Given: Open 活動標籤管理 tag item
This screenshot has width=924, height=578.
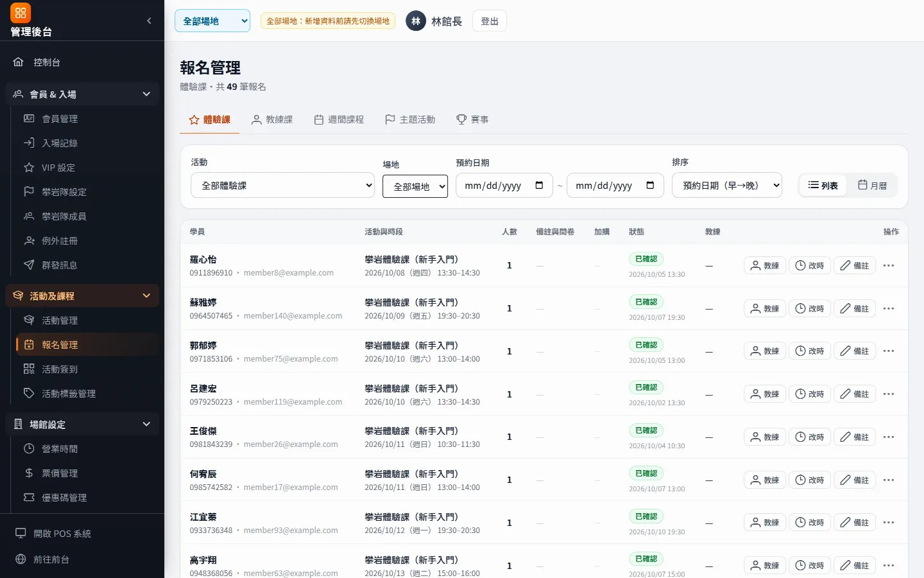Looking at the screenshot, I should pyautogui.click(x=88, y=394).
